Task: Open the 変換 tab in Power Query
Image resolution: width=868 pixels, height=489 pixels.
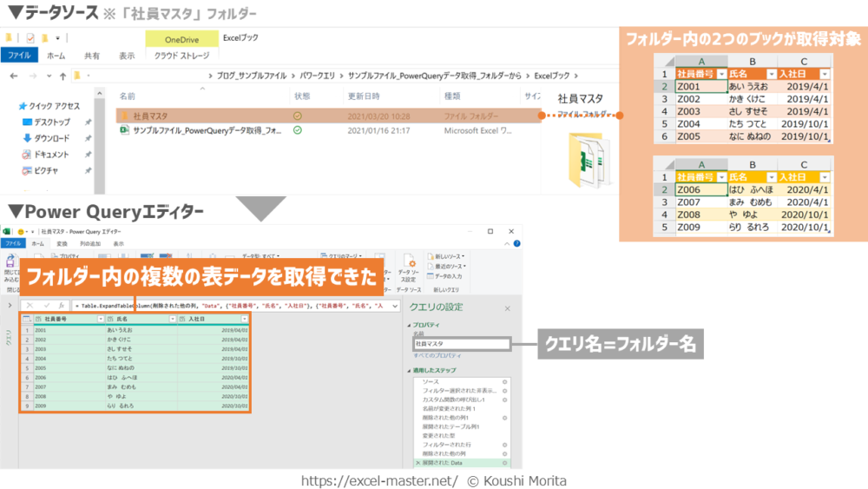Action: (62, 244)
